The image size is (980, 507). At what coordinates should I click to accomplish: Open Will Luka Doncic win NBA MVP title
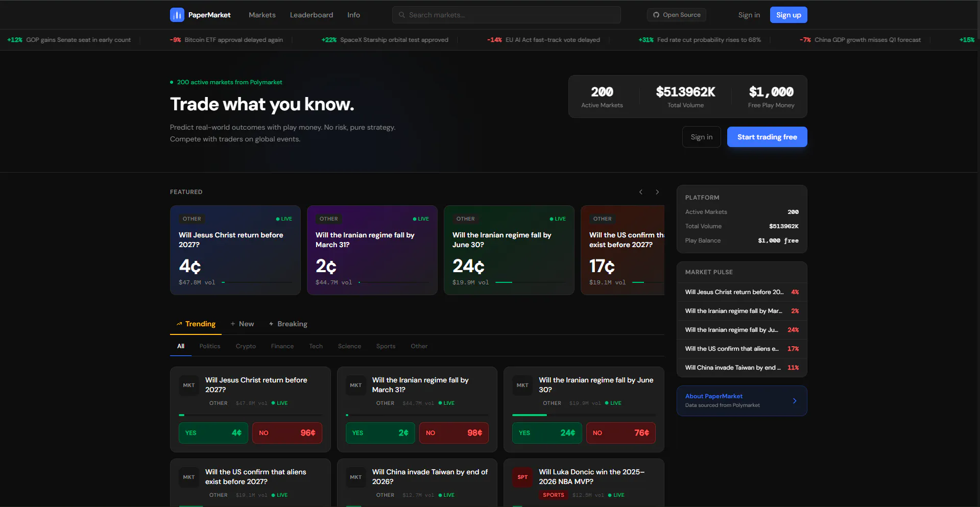[x=591, y=477]
